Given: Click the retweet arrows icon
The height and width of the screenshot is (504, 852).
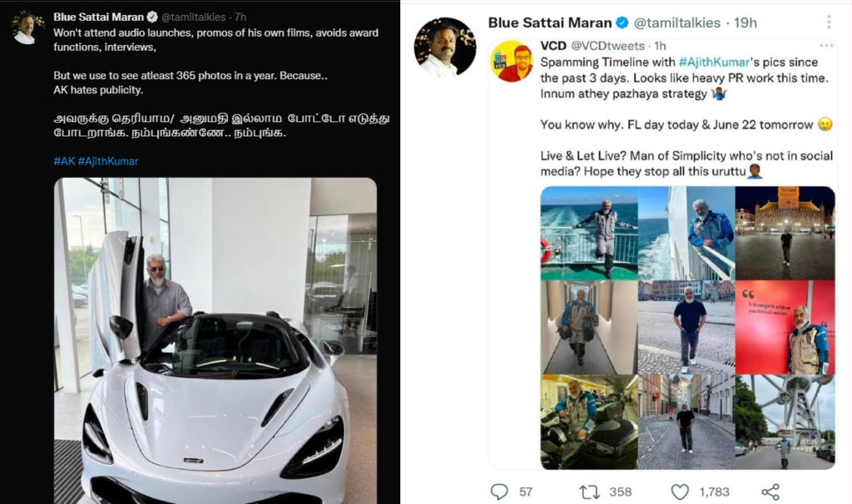Looking at the screenshot, I should pyautogui.click(x=589, y=492).
